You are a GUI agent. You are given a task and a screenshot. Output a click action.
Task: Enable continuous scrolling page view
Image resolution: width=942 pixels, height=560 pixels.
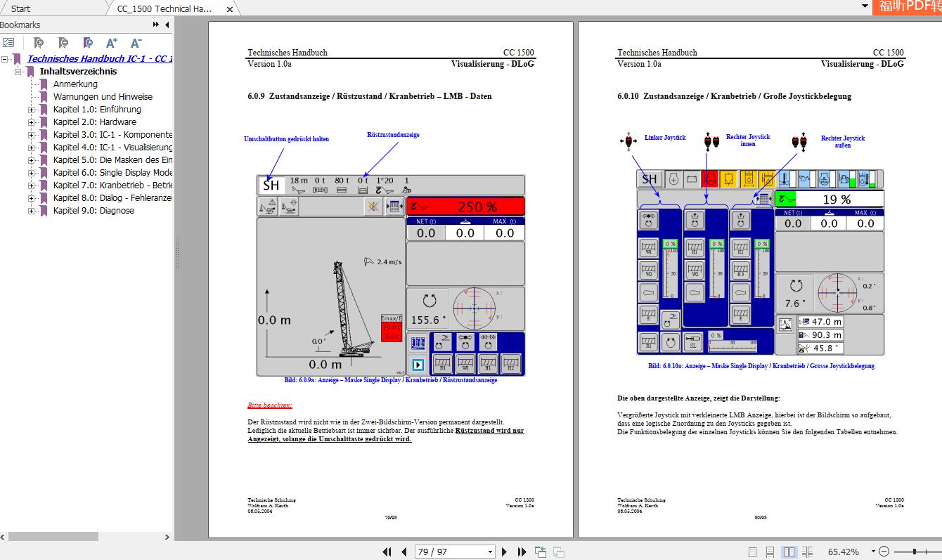tap(770, 551)
